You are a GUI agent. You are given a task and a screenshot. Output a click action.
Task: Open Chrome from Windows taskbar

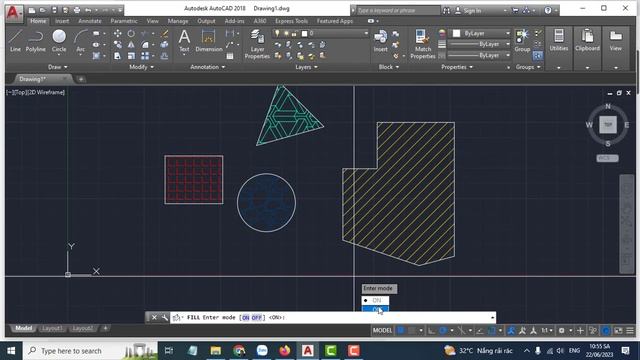coord(239,351)
